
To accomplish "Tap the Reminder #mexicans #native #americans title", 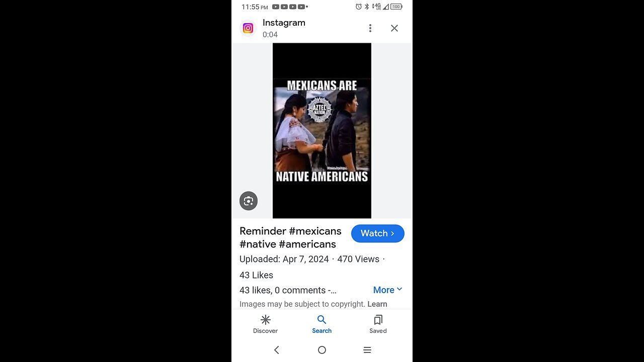I will coord(290,237).
